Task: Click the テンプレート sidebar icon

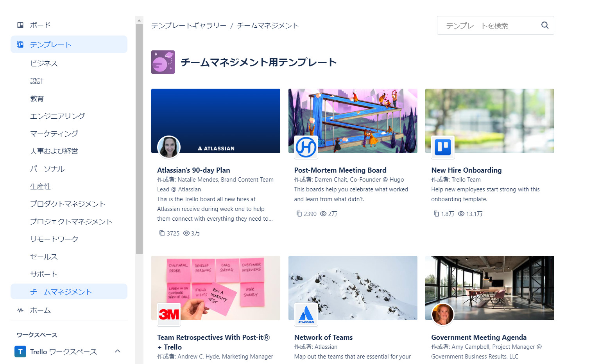Action: click(20, 45)
